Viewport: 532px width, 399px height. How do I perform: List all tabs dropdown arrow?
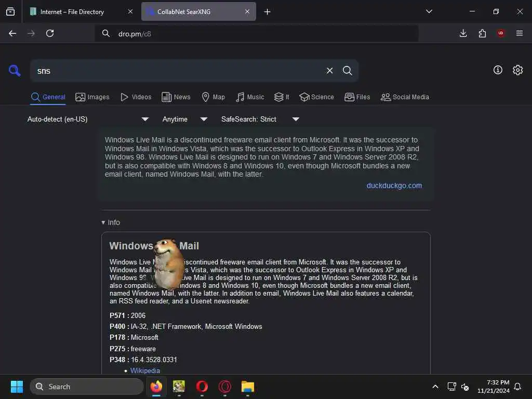coord(429,11)
